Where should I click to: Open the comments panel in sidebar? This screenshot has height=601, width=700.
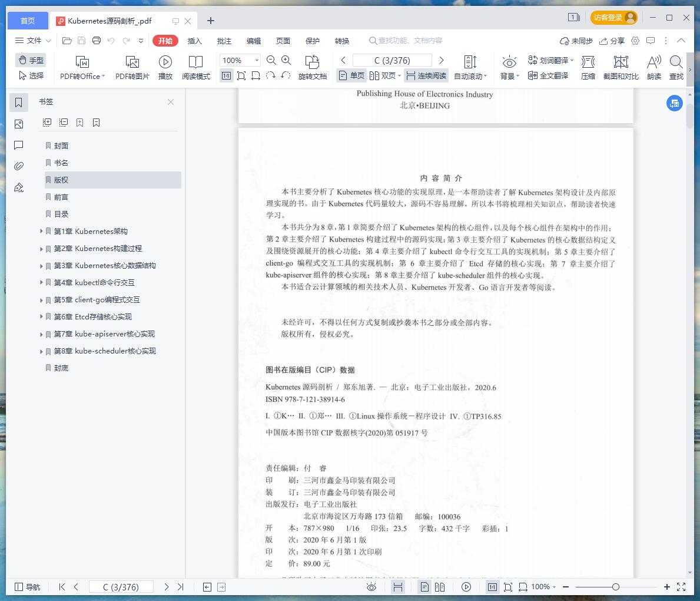tap(19, 145)
